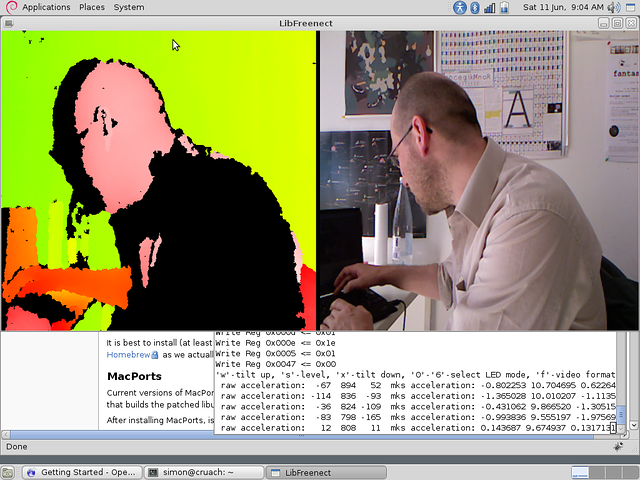This screenshot has height=480, width=640.
Task: Click the lock icon beside Homebrew link
Action: click(x=155, y=355)
